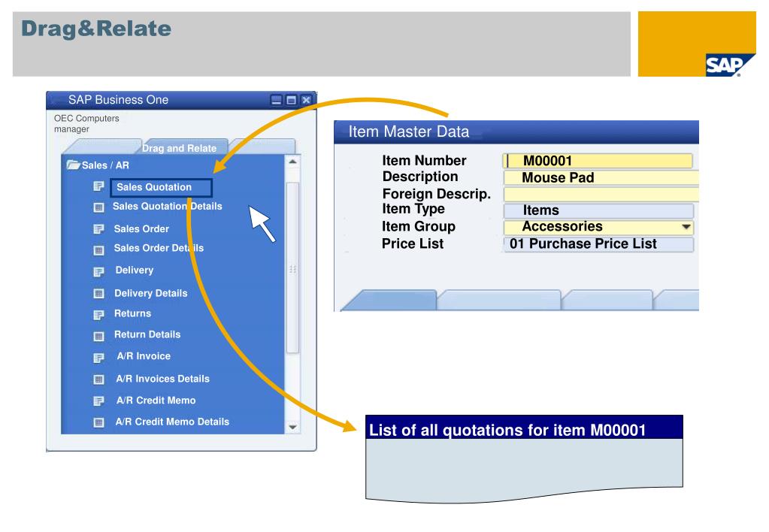The image size is (769, 532).
Task: Click the table icon beside Return Details
Action: pos(98,337)
